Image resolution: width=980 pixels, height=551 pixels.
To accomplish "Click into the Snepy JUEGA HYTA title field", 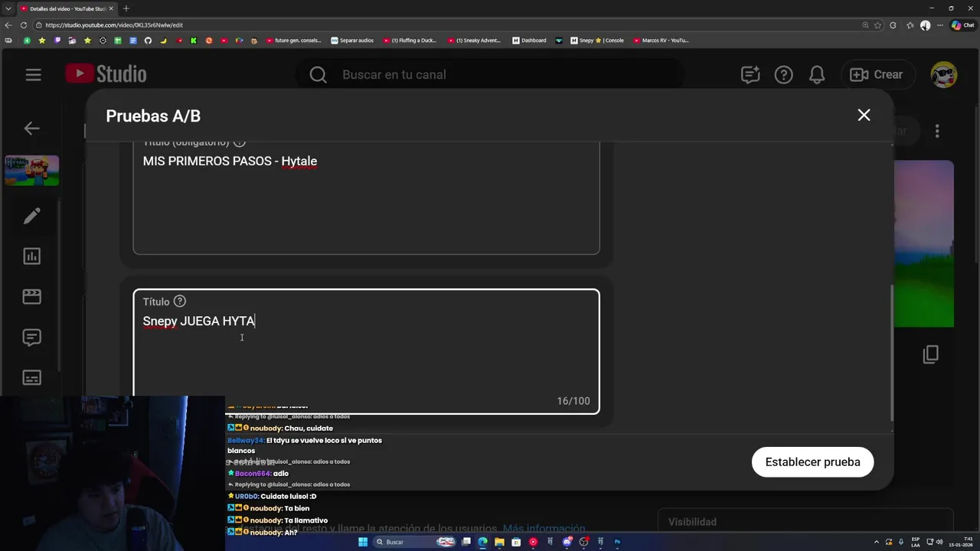I will pos(366,351).
